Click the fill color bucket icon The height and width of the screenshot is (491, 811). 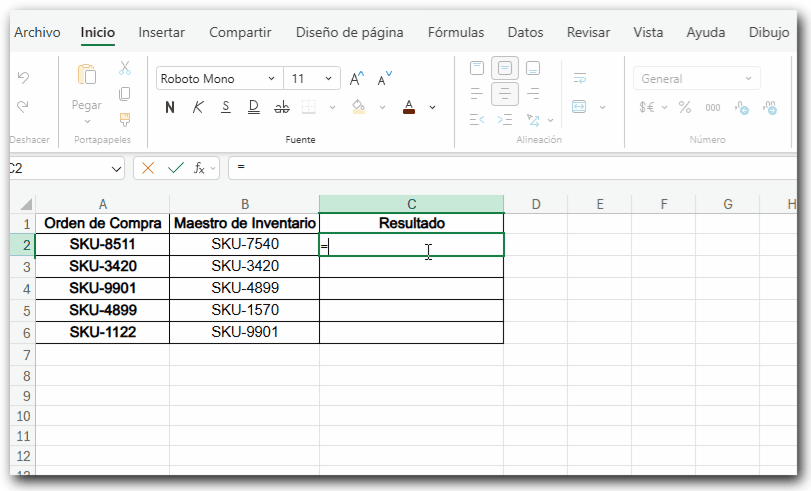[x=358, y=107]
